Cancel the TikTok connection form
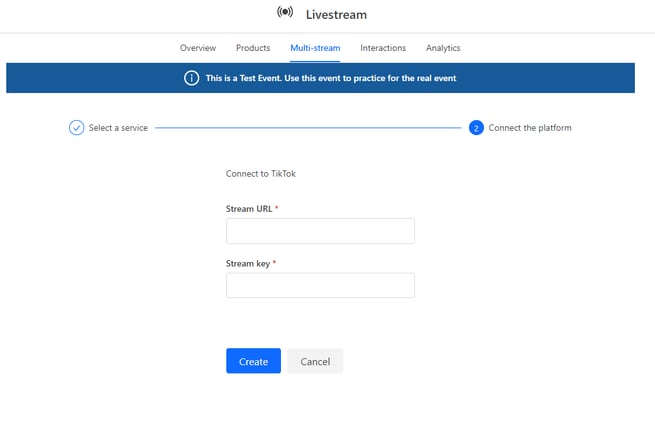655x423 pixels. tap(315, 361)
